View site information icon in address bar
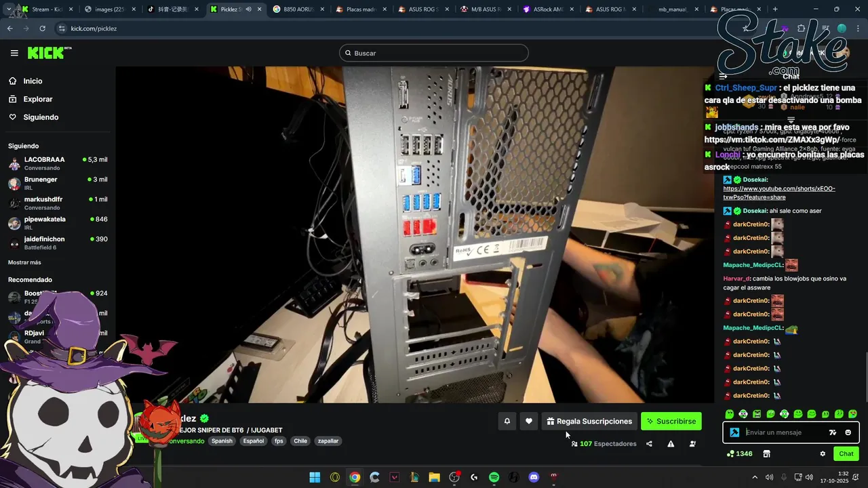The width and height of the screenshot is (868, 488). coord(62,28)
